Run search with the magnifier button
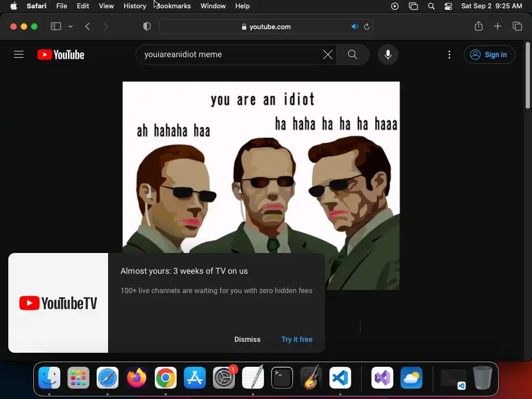Screen dimensions: 532x399 pos(353,55)
